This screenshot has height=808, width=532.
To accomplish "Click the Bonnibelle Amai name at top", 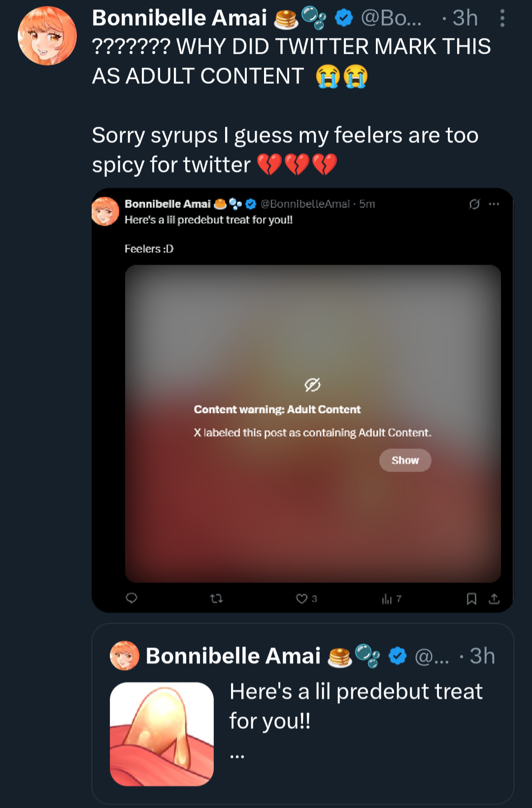I will click(x=179, y=18).
